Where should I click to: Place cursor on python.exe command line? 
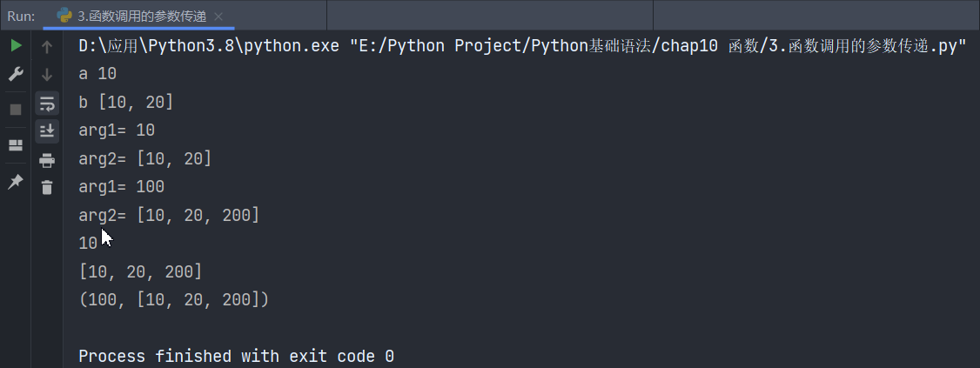522,46
